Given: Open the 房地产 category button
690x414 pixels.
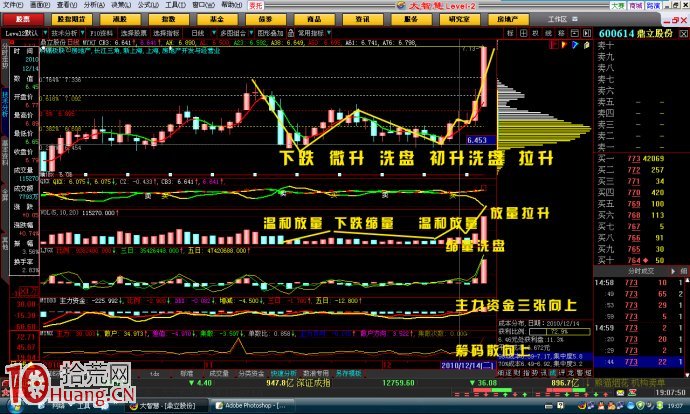Looking at the screenshot, I should (x=507, y=19).
